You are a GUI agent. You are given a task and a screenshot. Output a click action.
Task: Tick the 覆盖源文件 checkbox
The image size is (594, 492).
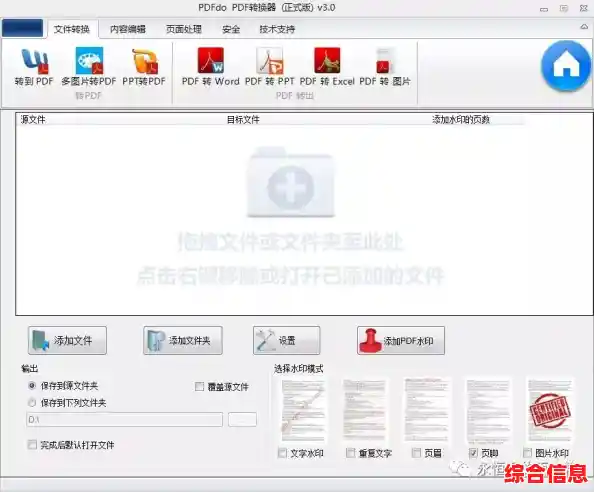click(x=199, y=386)
